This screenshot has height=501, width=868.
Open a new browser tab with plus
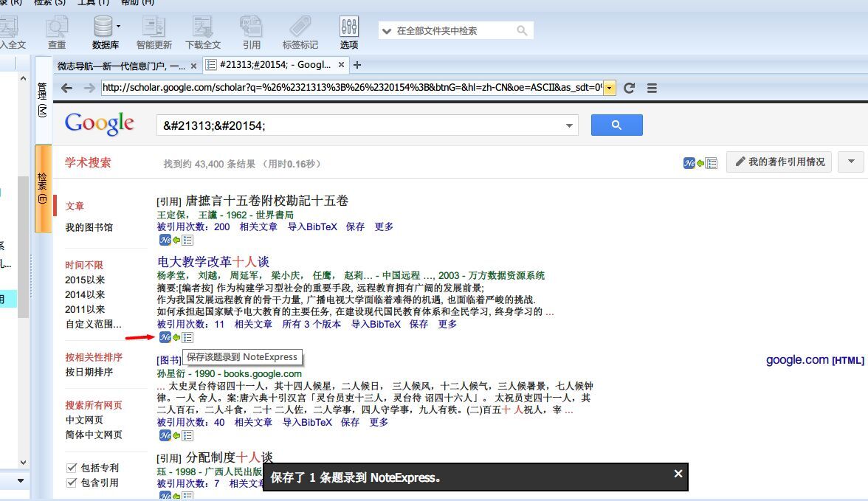click(357, 66)
